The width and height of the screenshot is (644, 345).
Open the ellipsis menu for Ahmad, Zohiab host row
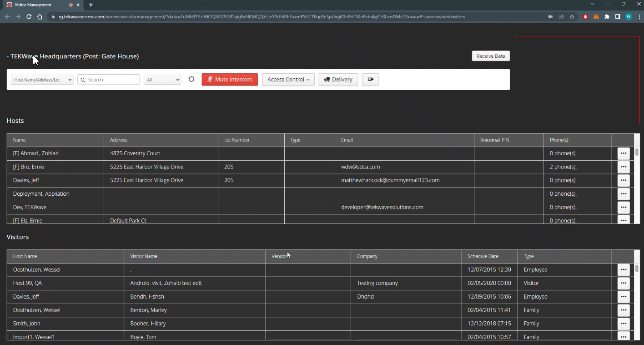point(623,153)
